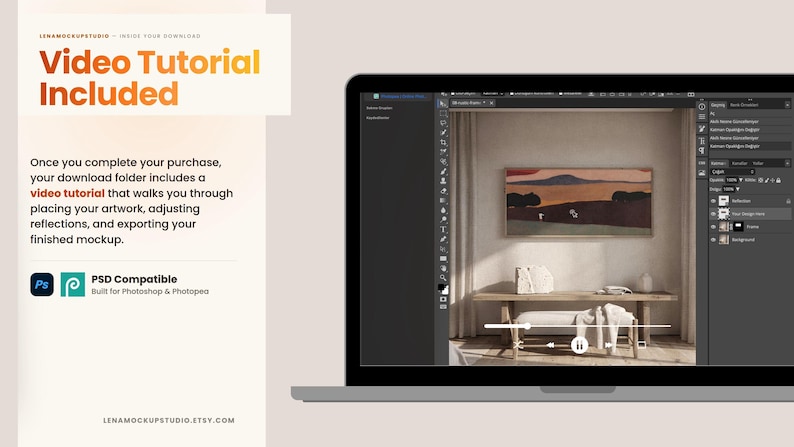Select the Rectangle shape tool

coord(443,259)
